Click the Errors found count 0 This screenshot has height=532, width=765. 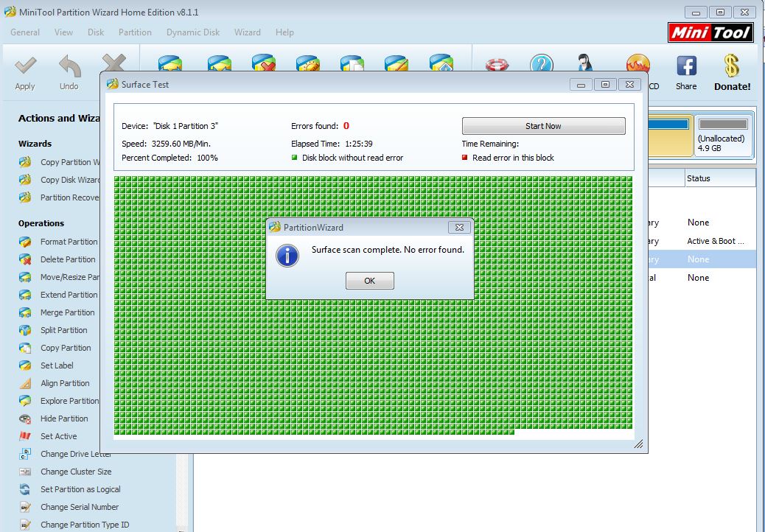pyautogui.click(x=346, y=125)
